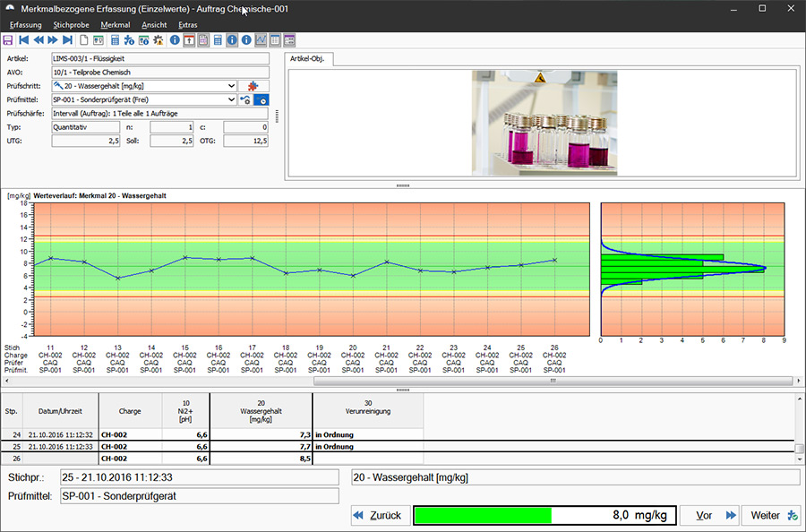Select the Artikel-Obj. tab
Screen dimensions: 806x532
(x=308, y=59)
